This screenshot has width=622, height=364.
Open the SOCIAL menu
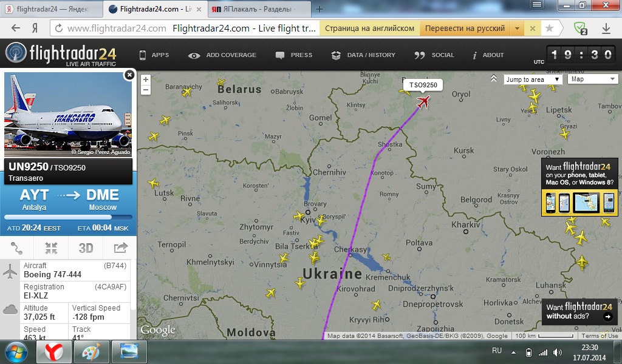point(434,55)
